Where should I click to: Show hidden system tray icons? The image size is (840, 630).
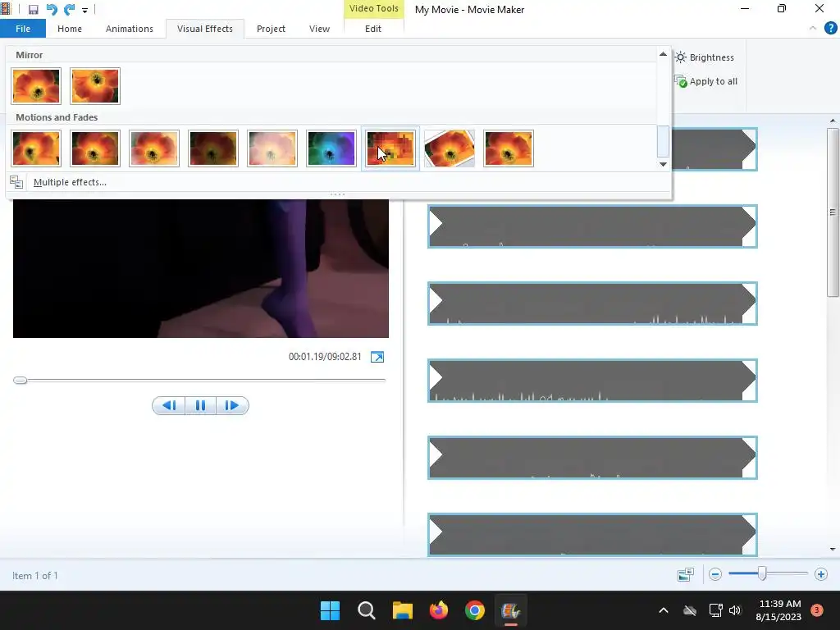pyautogui.click(x=663, y=610)
